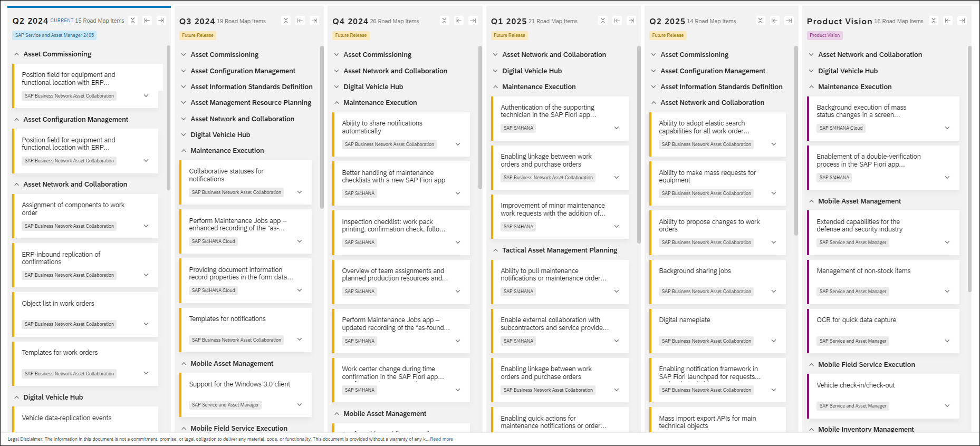Click move-right arrow icon in Q4 2024 header
The height and width of the screenshot is (446, 980).
tap(473, 21)
